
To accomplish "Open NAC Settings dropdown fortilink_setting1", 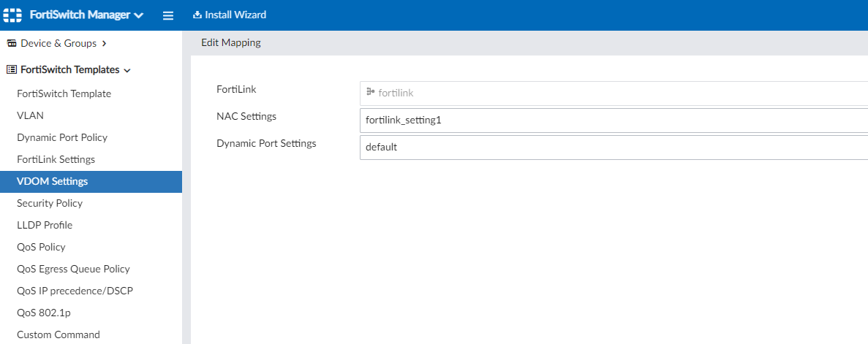I will [614, 121].
